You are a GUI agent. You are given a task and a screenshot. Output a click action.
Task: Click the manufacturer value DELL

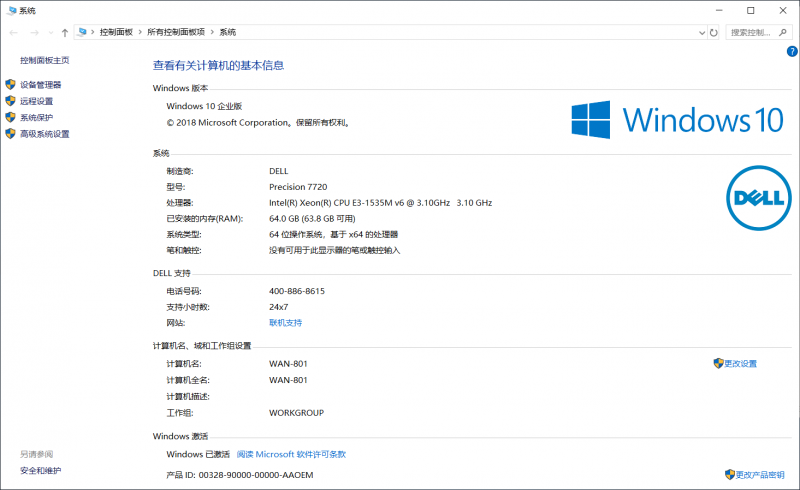tap(279, 171)
